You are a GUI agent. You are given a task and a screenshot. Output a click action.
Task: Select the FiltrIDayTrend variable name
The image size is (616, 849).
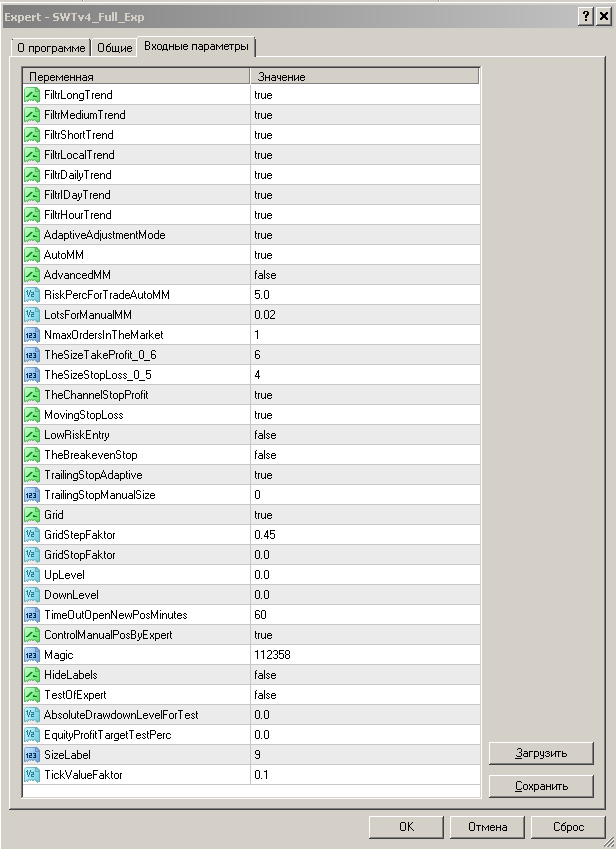[77, 195]
